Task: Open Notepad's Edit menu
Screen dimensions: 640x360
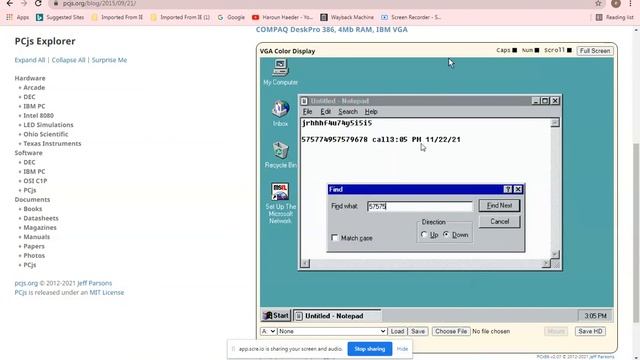Action: (325, 111)
